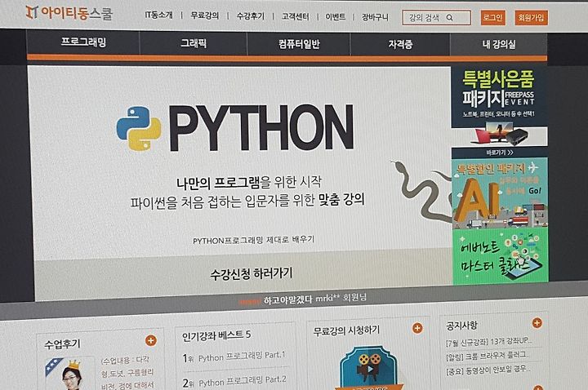The width and height of the screenshot is (588, 390).
Task: Focus the 강의 검색 search field
Action: (436, 18)
